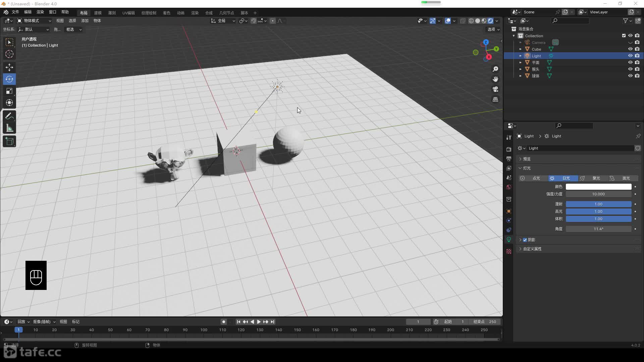Disable Cube in renders camera icon
This screenshot has height=362, width=644.
pyautogui.click(x=637, y=49)
